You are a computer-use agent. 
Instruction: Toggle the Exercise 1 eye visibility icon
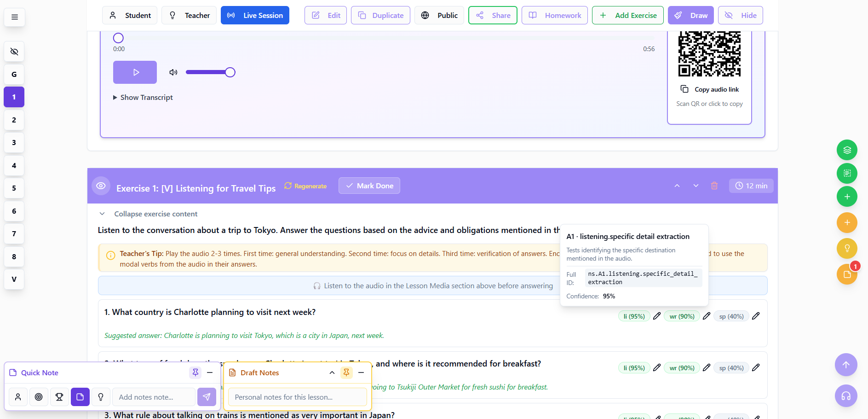(x=101, y=186)
